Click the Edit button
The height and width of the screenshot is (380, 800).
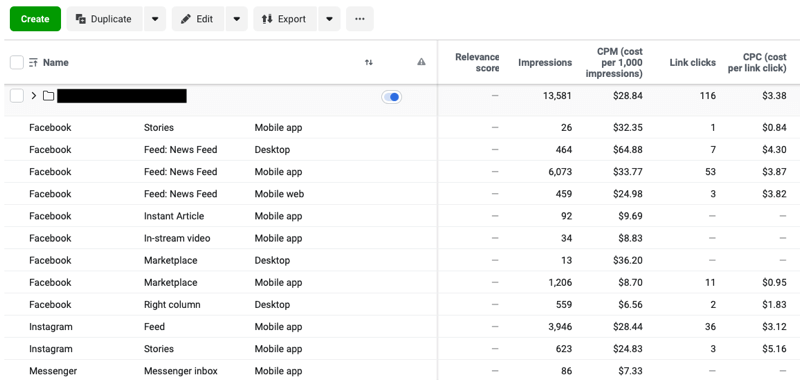click(x=197, y=19)
